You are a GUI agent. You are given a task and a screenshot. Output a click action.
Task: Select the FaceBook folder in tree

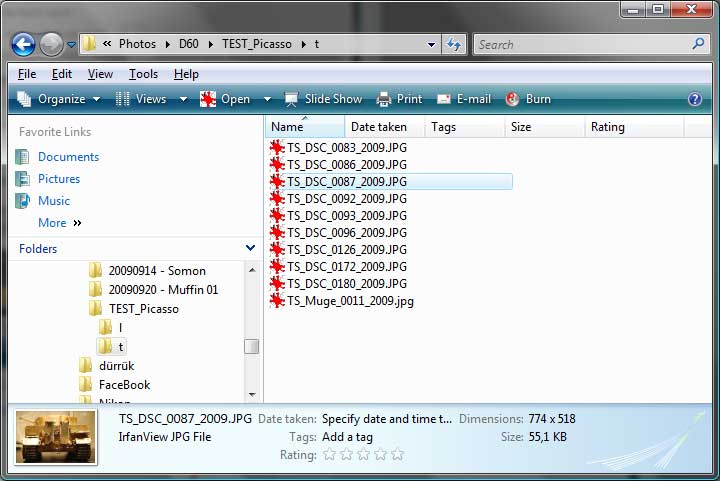click(x=124, y=385)
